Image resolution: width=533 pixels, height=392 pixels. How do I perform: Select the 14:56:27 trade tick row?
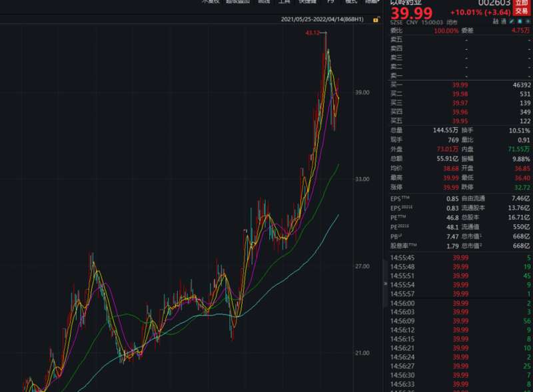tap(460, 366)
